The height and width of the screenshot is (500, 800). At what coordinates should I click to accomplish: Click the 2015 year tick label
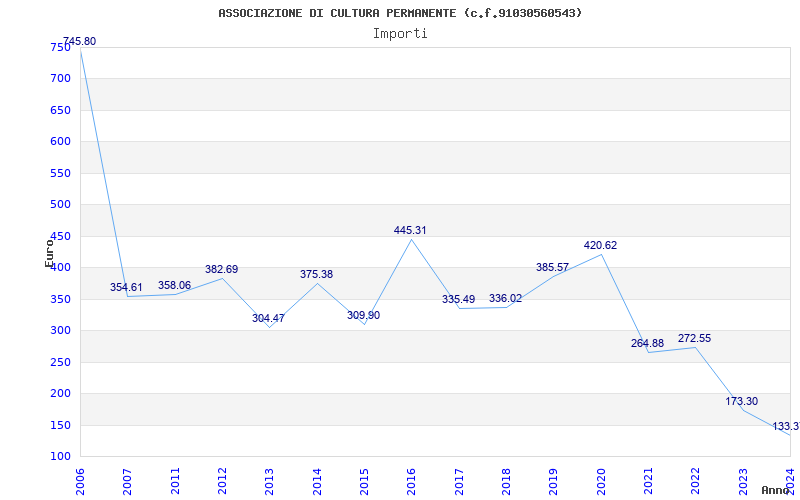point(364,481)
